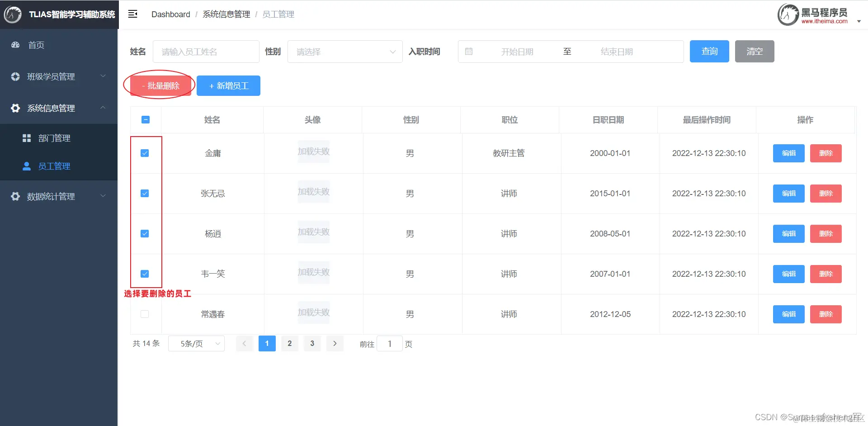Go to page 2
Screen dimensions: 868x426
290,343
